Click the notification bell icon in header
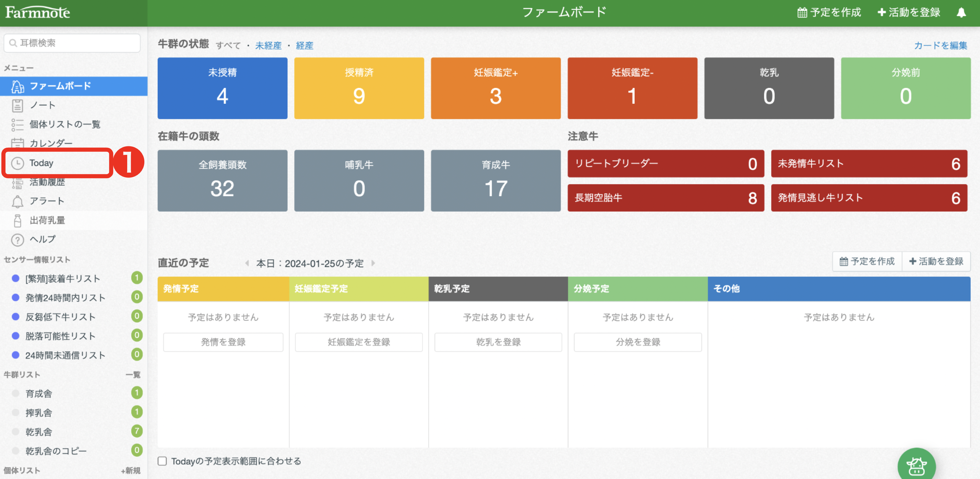Image resolution: width=980 pixels, height=479 pixels. click(961, 13)
